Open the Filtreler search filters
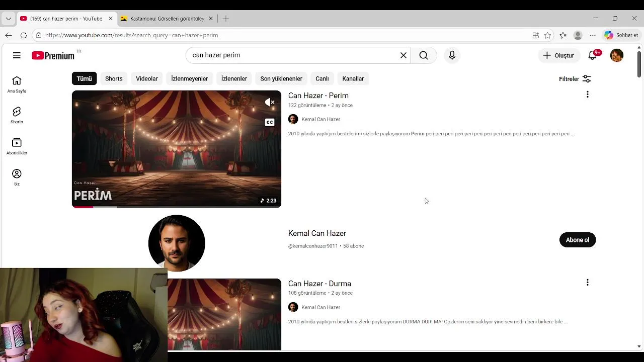The image size is (644, 362). point(575,79)
